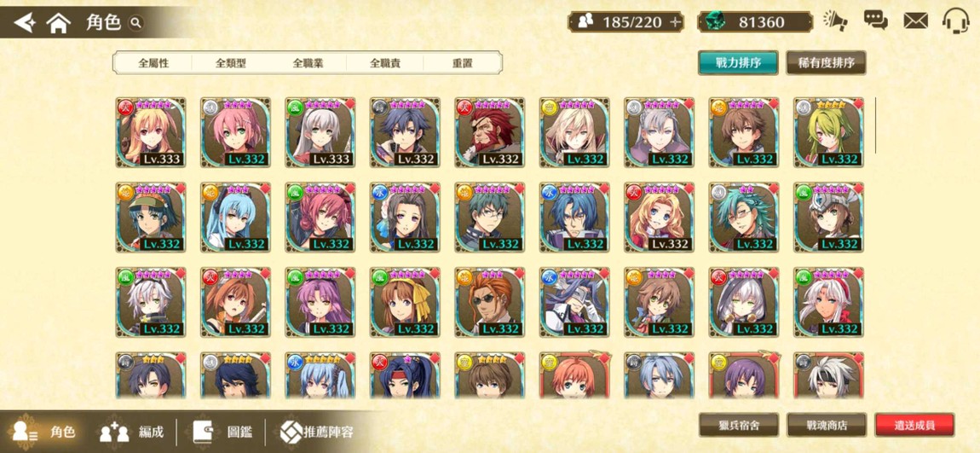Open the mail envelope icon
This screenshot has width=980, height=453.
click(x=915, y=21)
